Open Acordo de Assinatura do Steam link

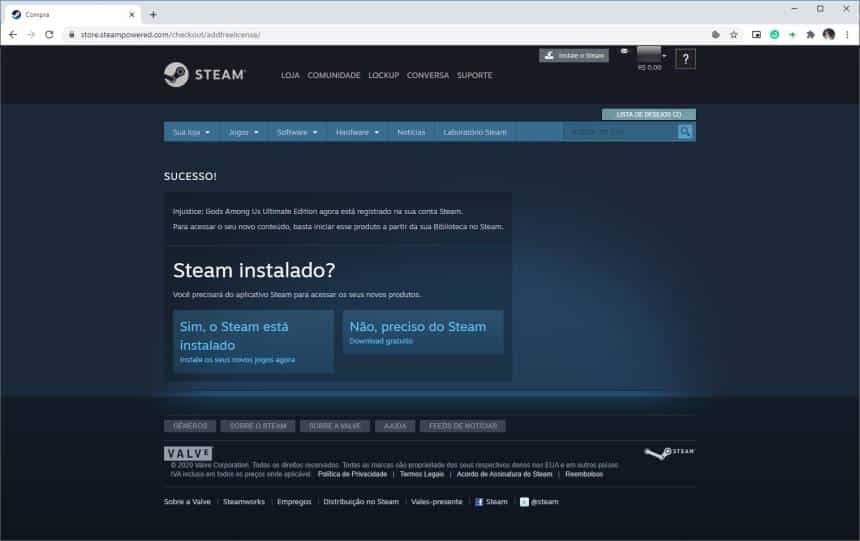click(x=504, y=474)
